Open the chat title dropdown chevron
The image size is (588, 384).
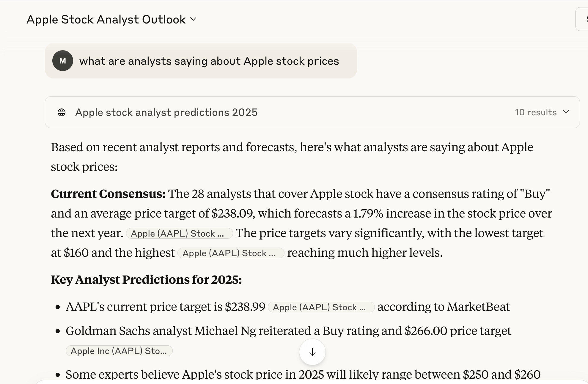click(193, 20)
